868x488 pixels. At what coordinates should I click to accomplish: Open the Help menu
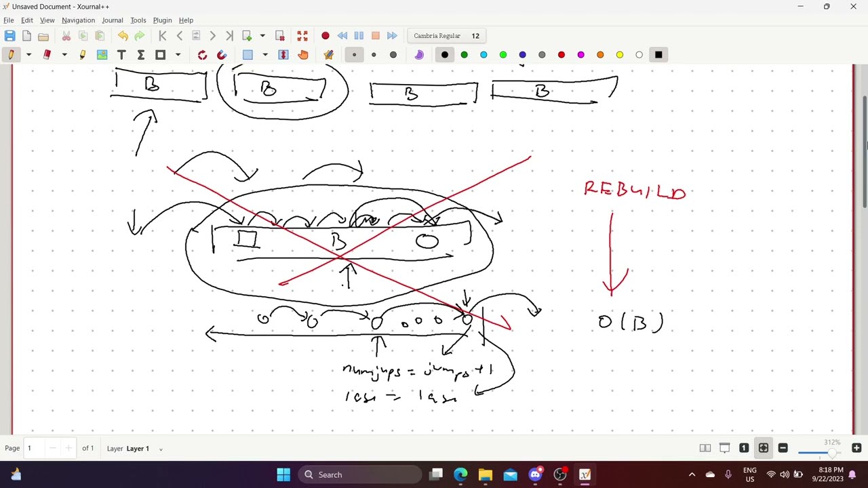(186, 20)
